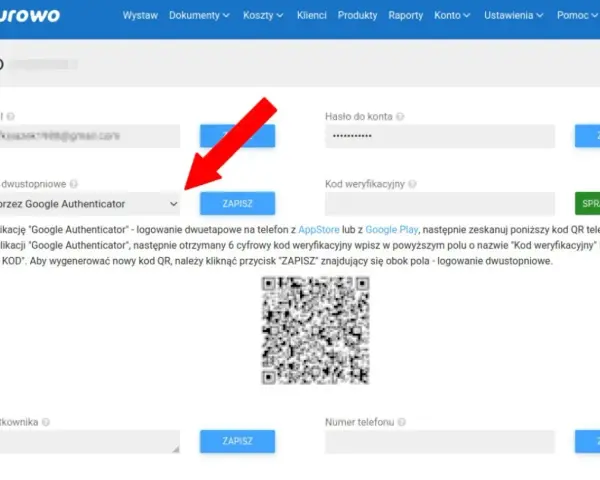Show help icon next to Hasło do konta

click(400, 116)
